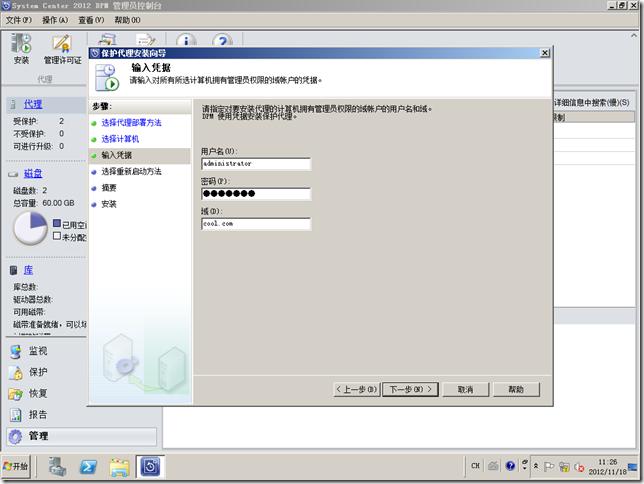The width and height of the screenshot is (644, 484).
Task: Click the 上一步 back button
Action: tap(356, 389)
